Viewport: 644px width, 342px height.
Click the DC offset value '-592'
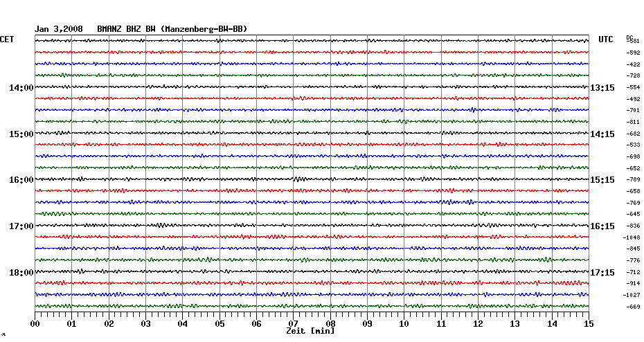point(633,53)
